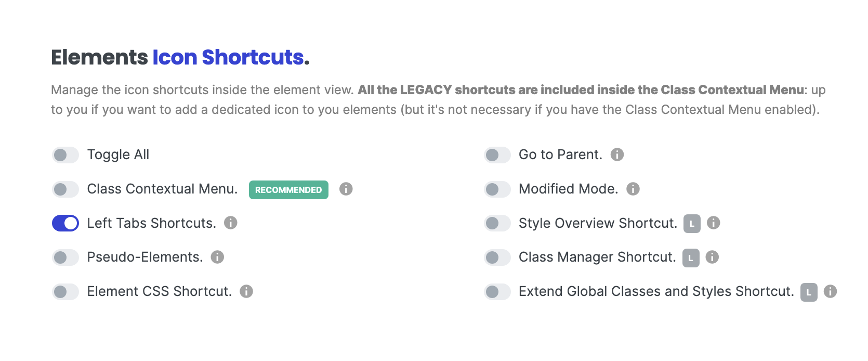Click legacy L badge beside Style Overview Shortcut

tap(692, 224)
